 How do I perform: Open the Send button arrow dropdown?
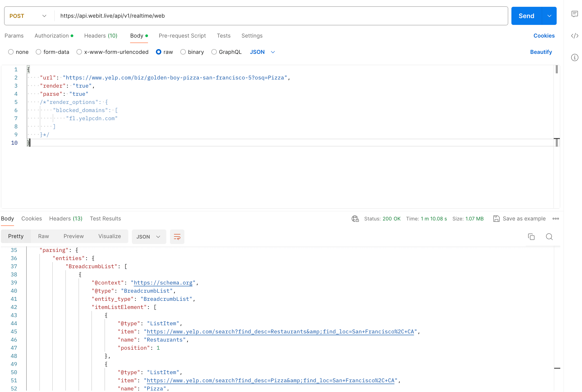point(549,16)
